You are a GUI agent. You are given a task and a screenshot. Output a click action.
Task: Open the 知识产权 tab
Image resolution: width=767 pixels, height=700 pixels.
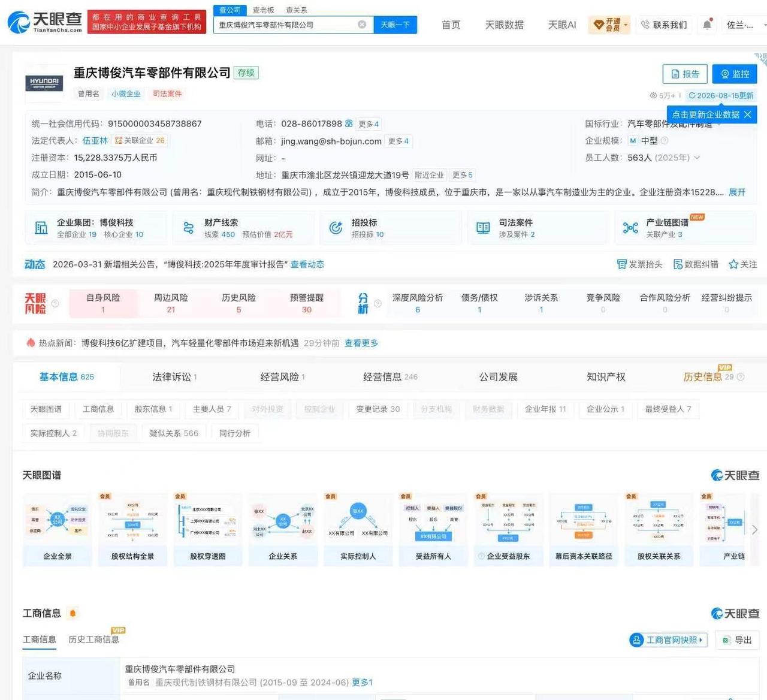pos(606,377)
